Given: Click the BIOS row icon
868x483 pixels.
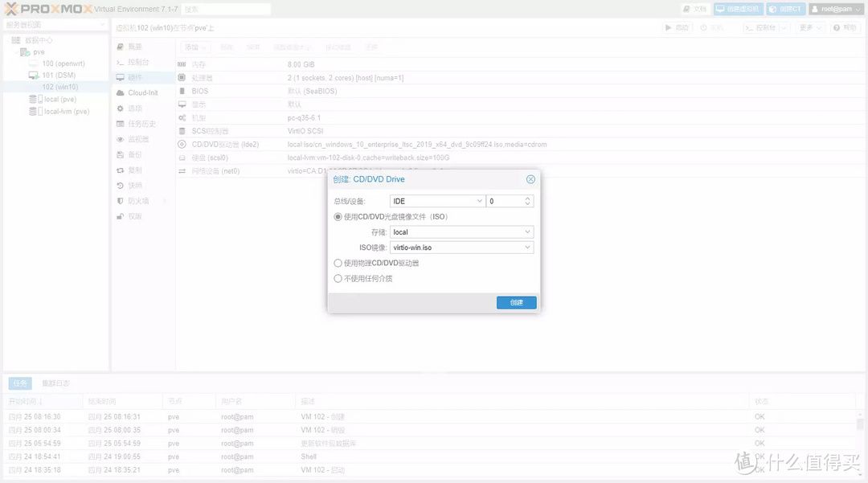Looking at the screenshot, I should 182,91.
